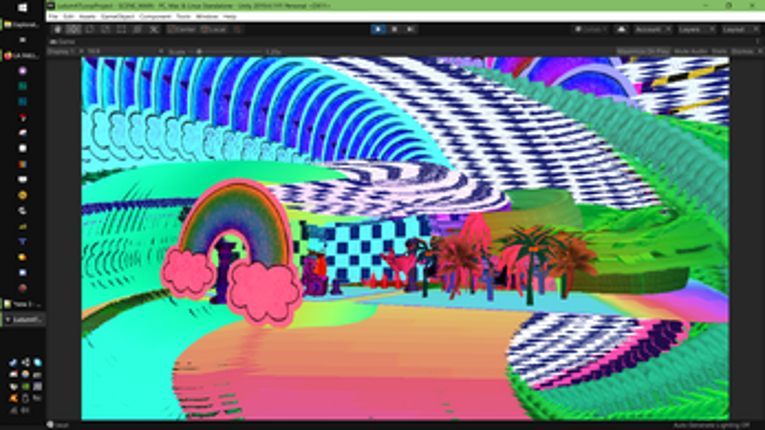765x430 pixels.
Task: Select the combined Transform tool
Action: click(x=137, y=29)
